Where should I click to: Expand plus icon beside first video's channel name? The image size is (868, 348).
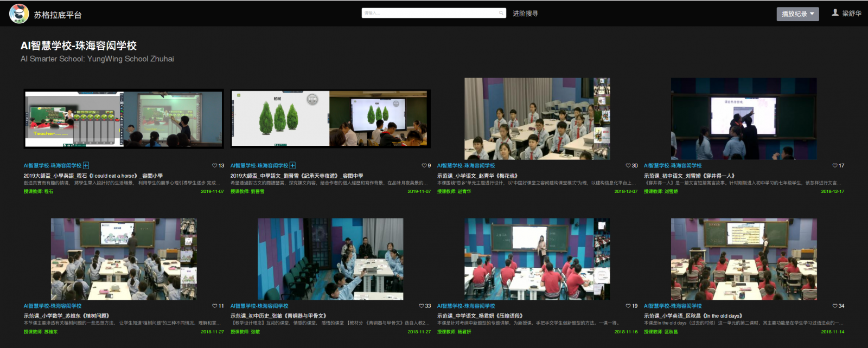(86, 166)
